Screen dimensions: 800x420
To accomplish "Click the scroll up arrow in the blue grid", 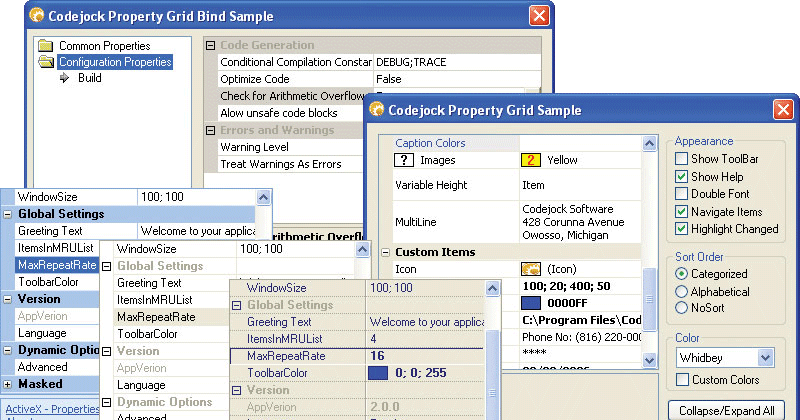I will tap(263, 197).
